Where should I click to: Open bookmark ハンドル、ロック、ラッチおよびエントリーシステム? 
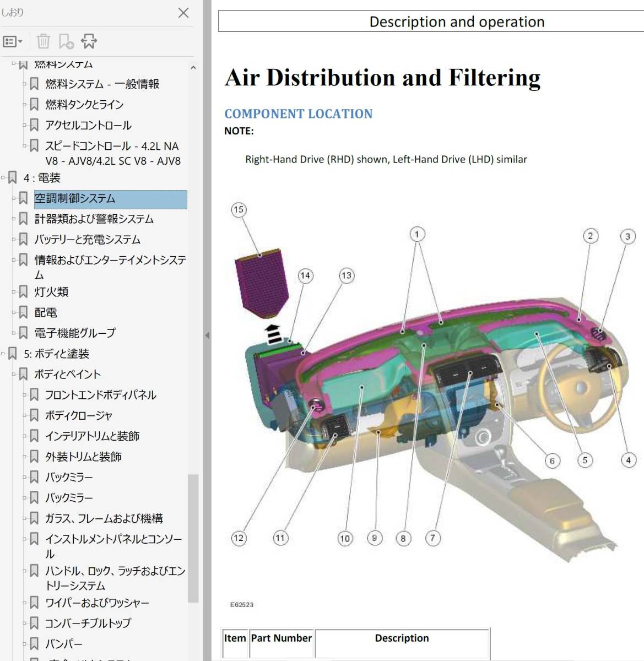coord(115,578)
